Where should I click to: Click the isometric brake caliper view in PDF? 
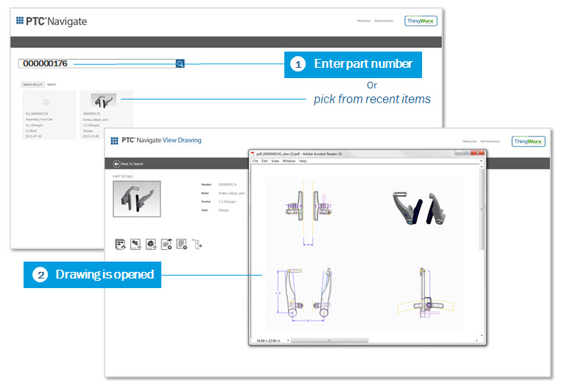click(419, 208)
